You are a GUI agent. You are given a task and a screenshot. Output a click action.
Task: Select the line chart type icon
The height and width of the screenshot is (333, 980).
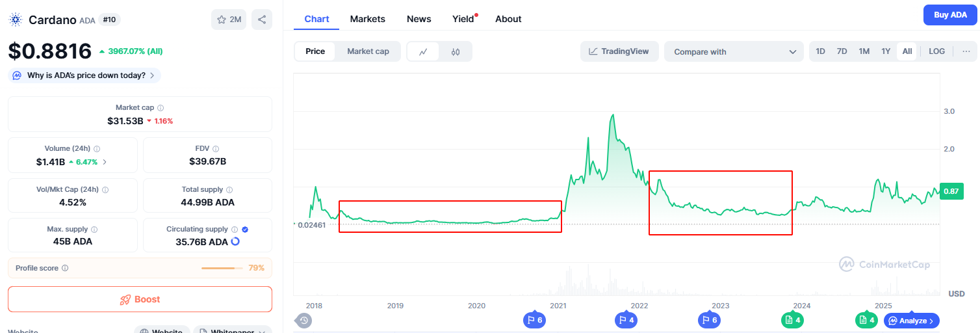[x=423, y=51]
